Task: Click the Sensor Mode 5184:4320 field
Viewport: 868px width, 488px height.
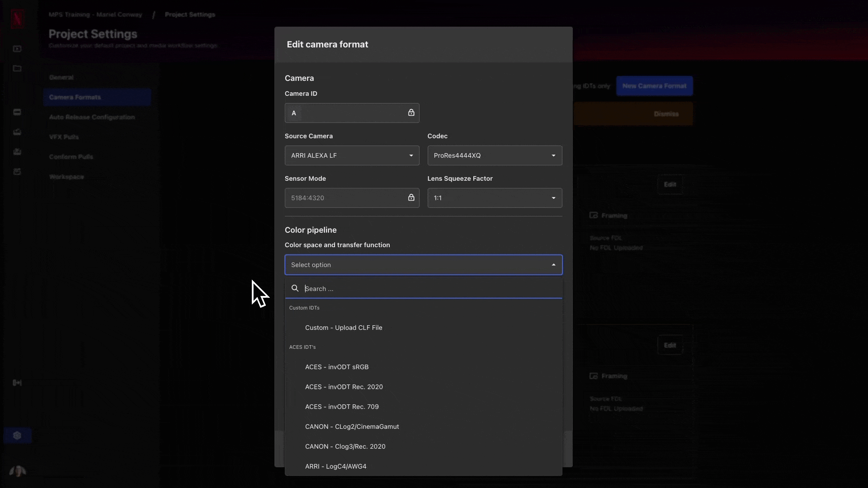Action: click(x=352, y=198)
